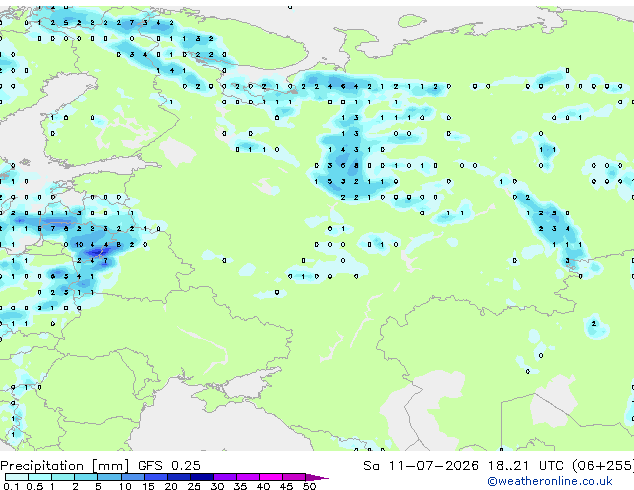Select the 40–45 mm magenta legend swatch
The width and height of the screenshot is (634, 490).
[271, 477]
